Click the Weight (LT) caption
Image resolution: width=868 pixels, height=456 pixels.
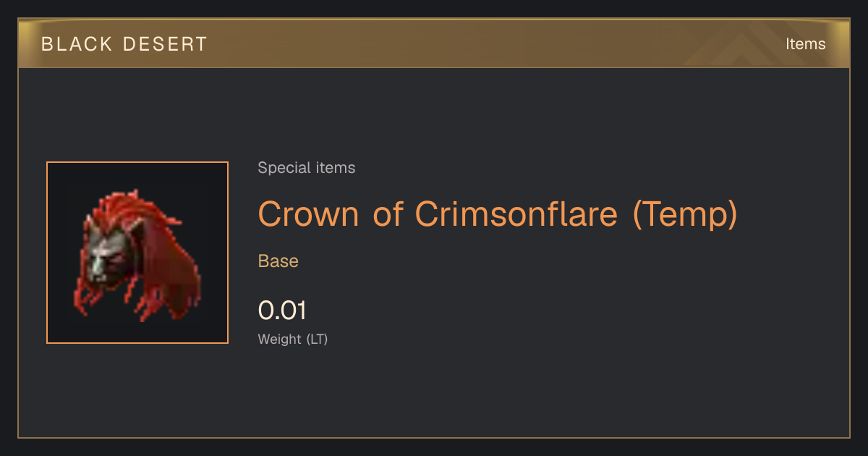tap(293, 339)
